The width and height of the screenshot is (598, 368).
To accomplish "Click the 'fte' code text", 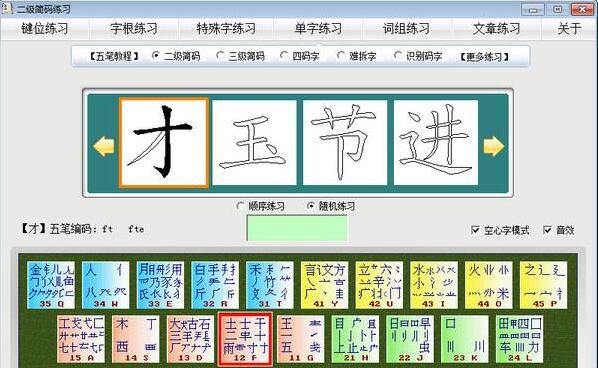I will pos(136,229).
